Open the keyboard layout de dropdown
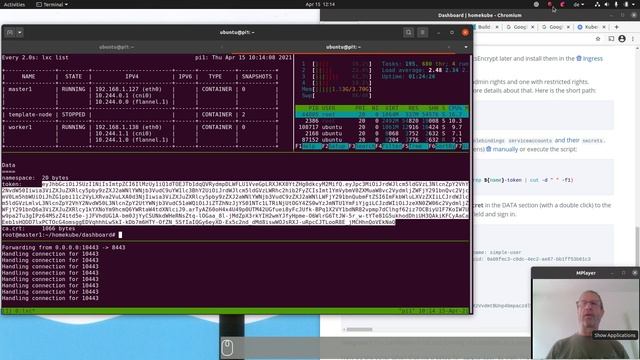Image resolution: width=640 pixels, height=360 pixels. [579, 4]
